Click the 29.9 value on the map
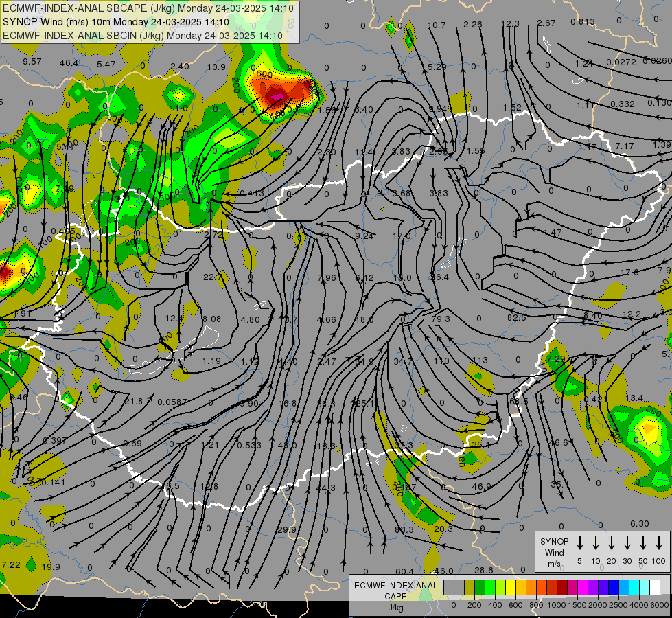The width and height of the screenshot is (672, 618). [x=287, y=529]
